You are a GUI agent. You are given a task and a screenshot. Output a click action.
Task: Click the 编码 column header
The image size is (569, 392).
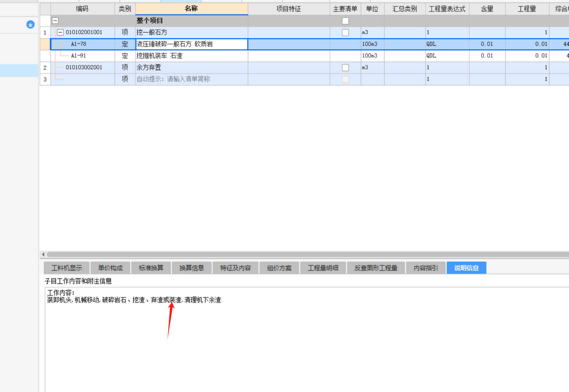click(x=82, y=9)
